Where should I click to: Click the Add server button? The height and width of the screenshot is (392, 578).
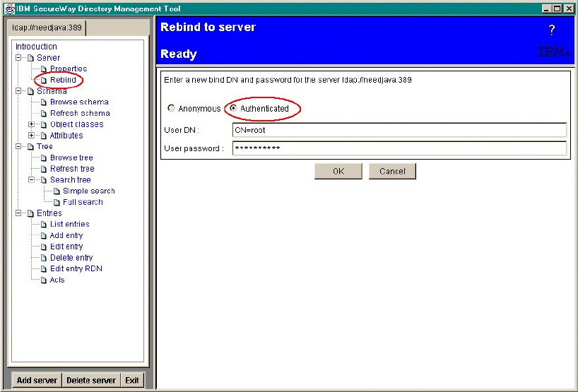(37, 380)
